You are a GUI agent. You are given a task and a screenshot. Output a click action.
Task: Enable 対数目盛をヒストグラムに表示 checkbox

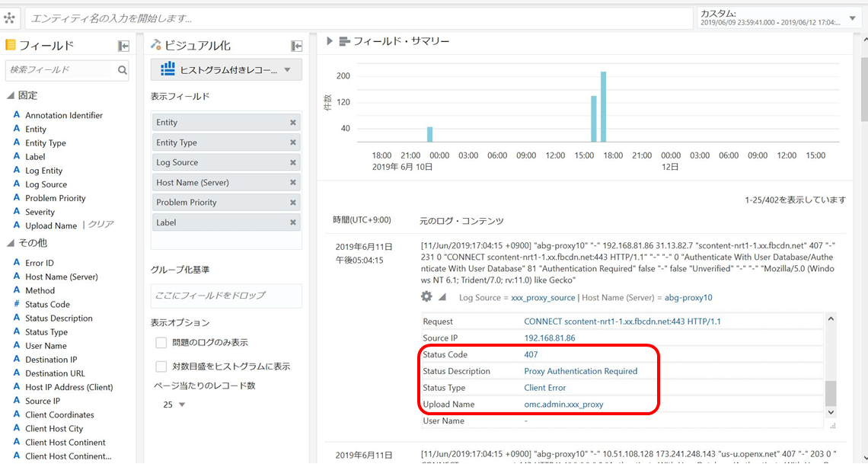pos(161,366)
